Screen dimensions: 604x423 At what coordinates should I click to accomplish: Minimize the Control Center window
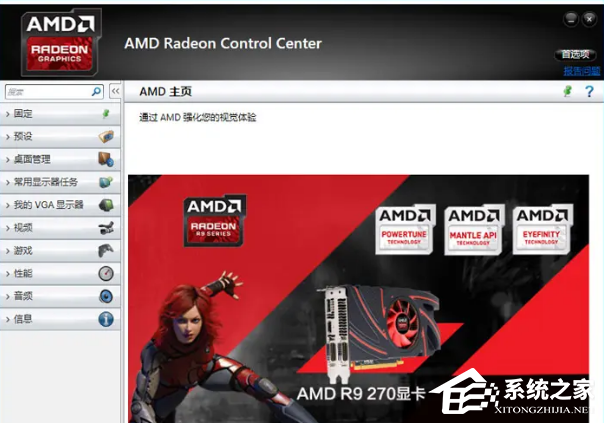[x=571, y=19]
